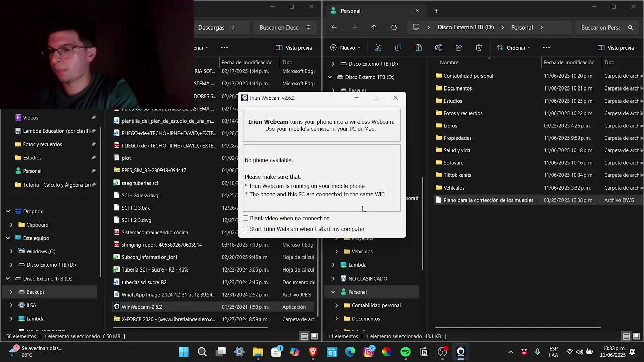Open taskbar Search

(x=202, y=352)
